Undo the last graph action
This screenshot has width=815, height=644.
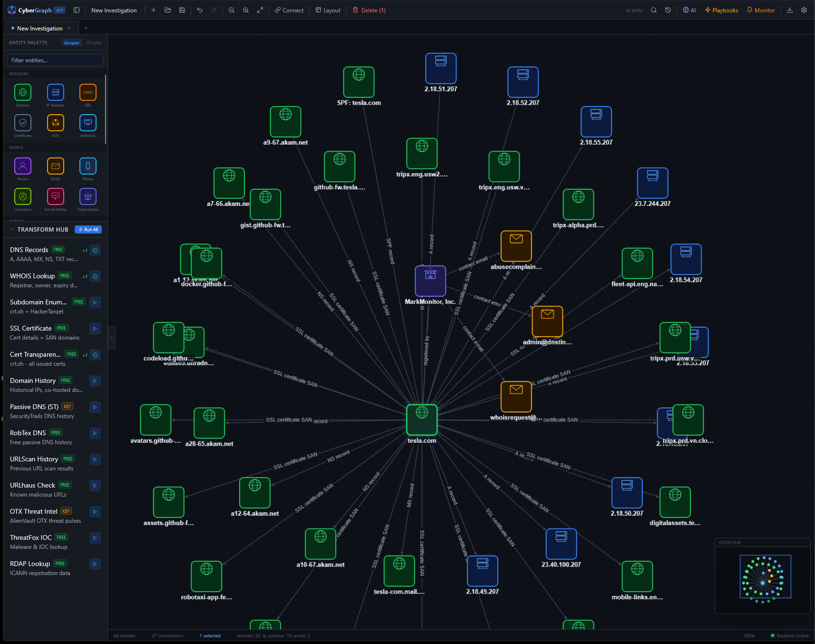pos(200,10)
